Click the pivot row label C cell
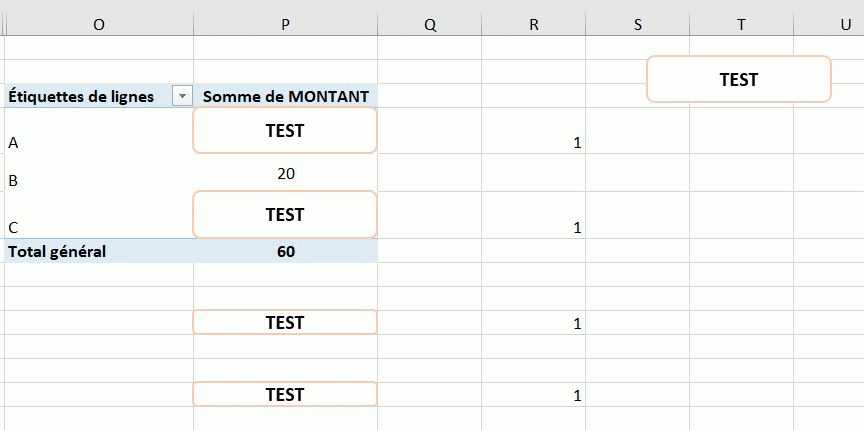864x430 pixels. (x=98, y=227)
